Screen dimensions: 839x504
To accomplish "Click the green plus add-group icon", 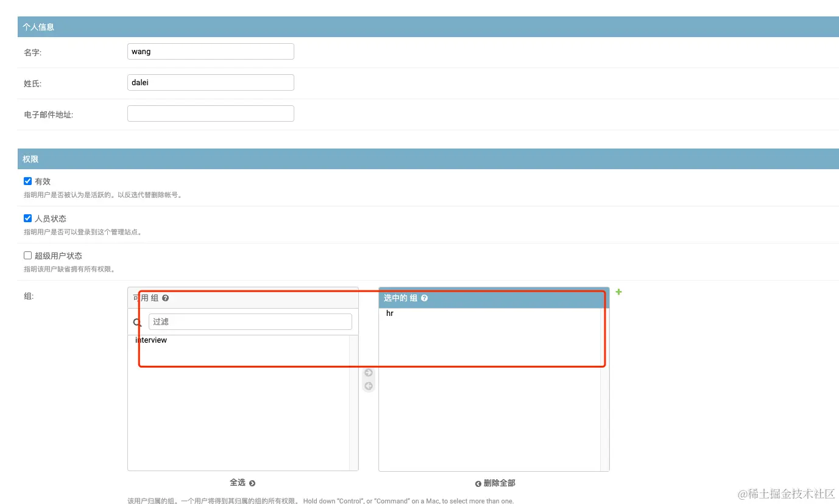I will click(618, 292).
